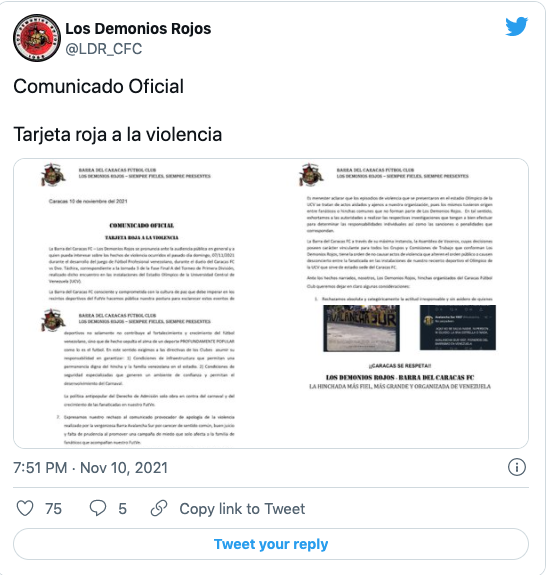Click the Comunicado Oficial tweet text
The width and height of the screenshot is (552, 575).
tap(98, 87)
